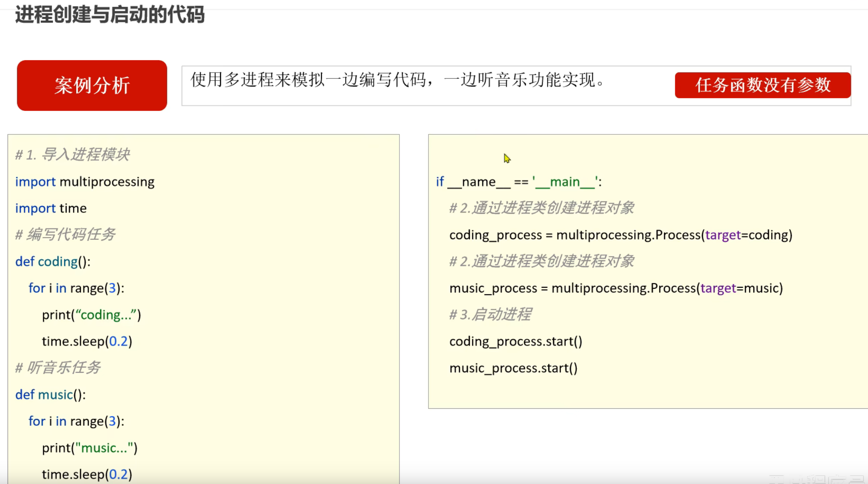Screen dimensions: 868x484
Task: Click the comment '# 1. 导入进程模块'
Action: tap(72, 155)
